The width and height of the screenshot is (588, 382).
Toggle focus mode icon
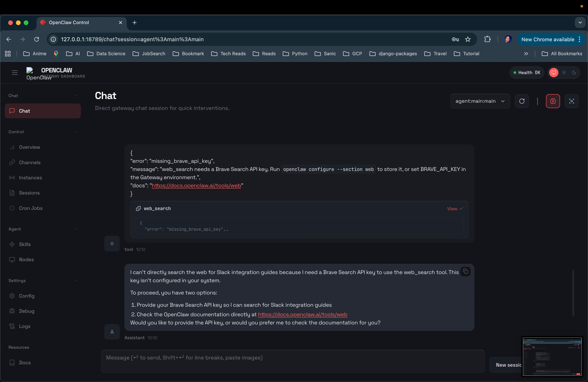[x=571, y=101]
